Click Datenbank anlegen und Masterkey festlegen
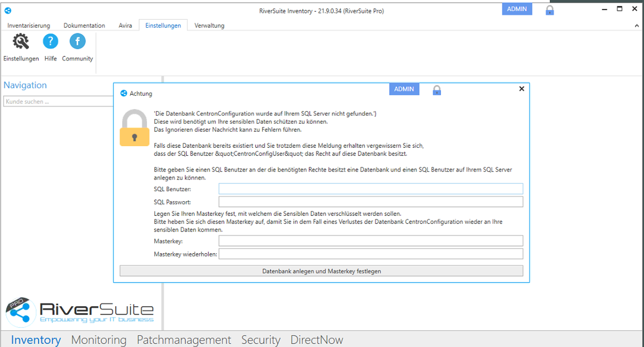The width and height of the screenshot is (644, 347). pyautogui.click(x=321, y=271)
